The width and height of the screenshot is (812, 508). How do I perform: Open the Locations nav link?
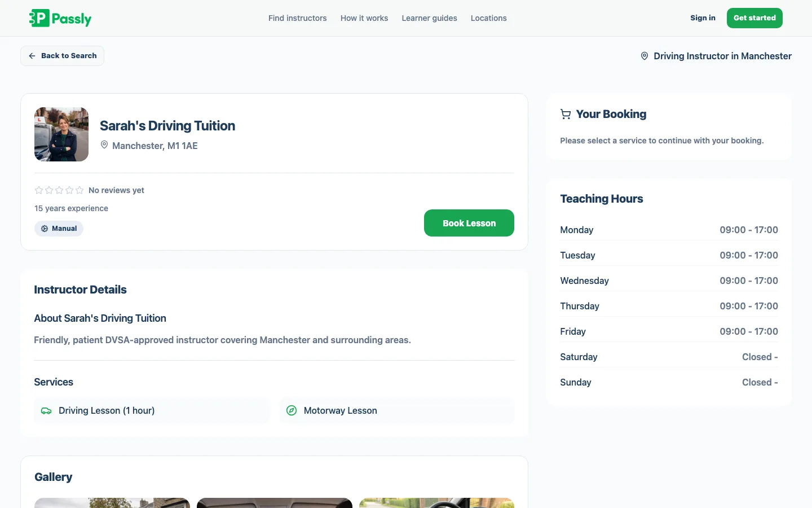489,18
